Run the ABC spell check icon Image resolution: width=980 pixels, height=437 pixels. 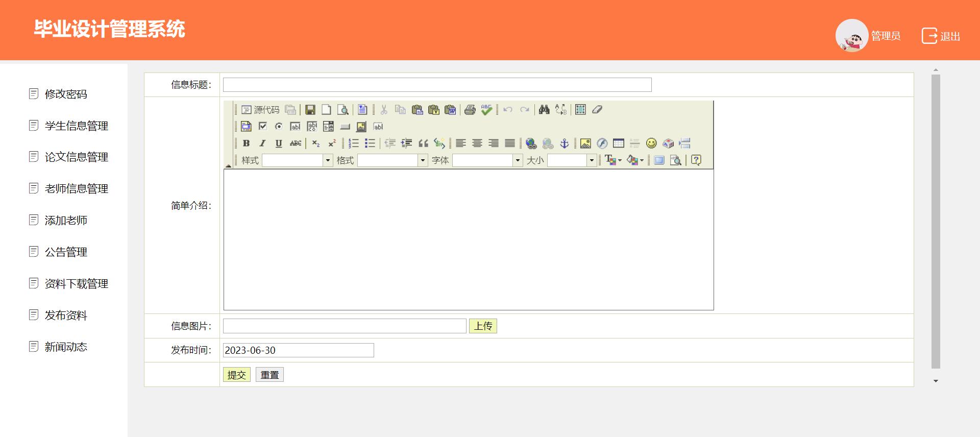[x=486, y=110]
